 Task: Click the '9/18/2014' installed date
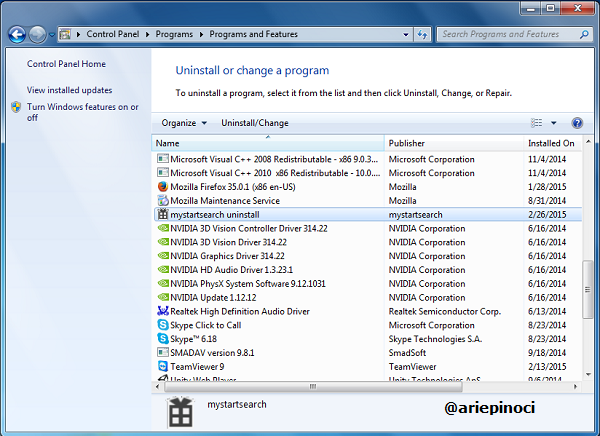point(547,353)
